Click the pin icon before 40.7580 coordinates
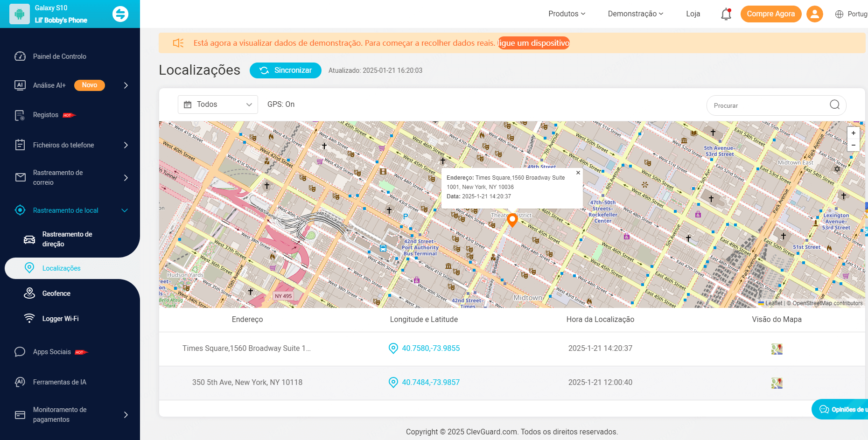 [x=393, y=349]
